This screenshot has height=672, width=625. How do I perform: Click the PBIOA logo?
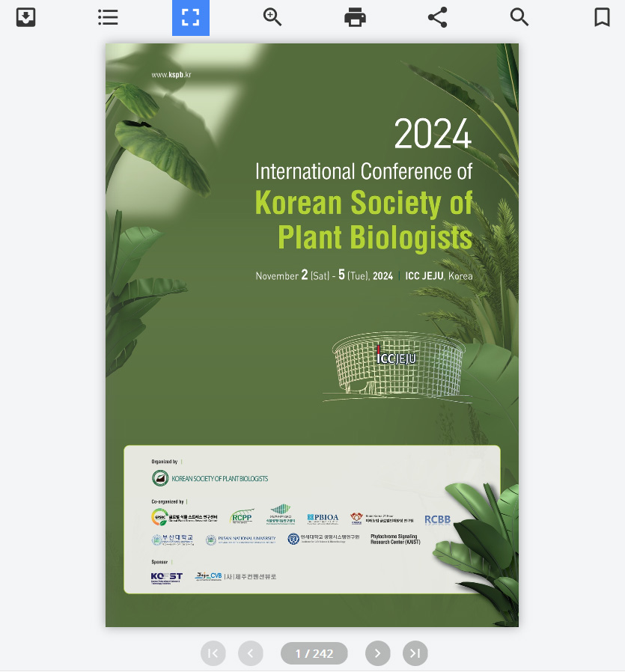[x=323, y=518]
